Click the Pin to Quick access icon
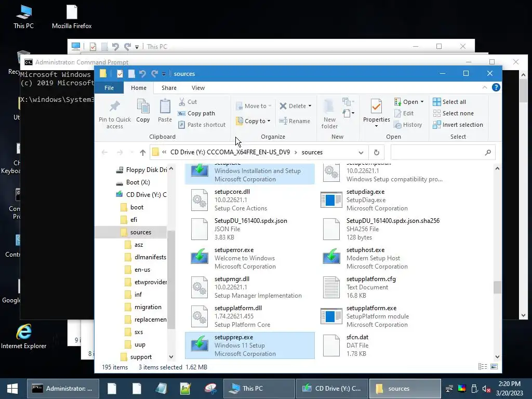 pyautogui.click(x=115, y=107)
